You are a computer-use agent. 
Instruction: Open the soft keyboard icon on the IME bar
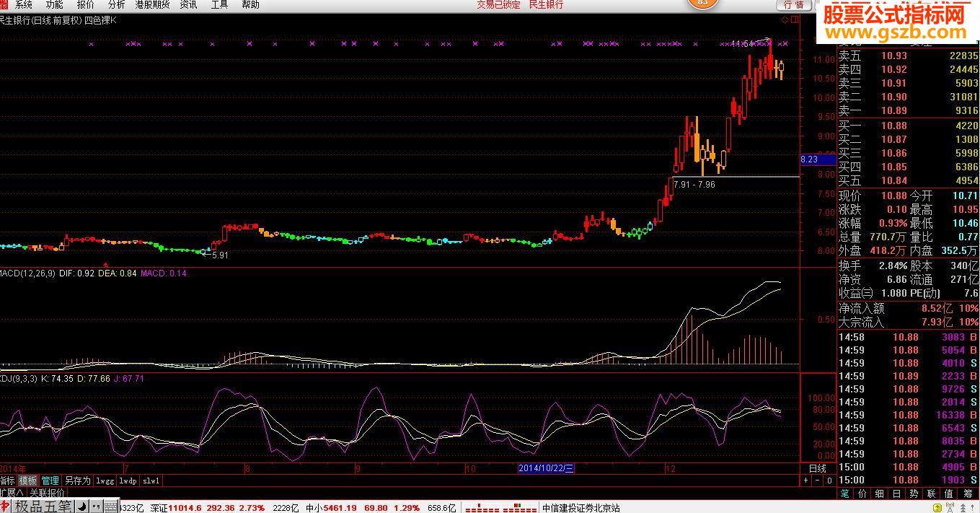[x=111, y=507]
